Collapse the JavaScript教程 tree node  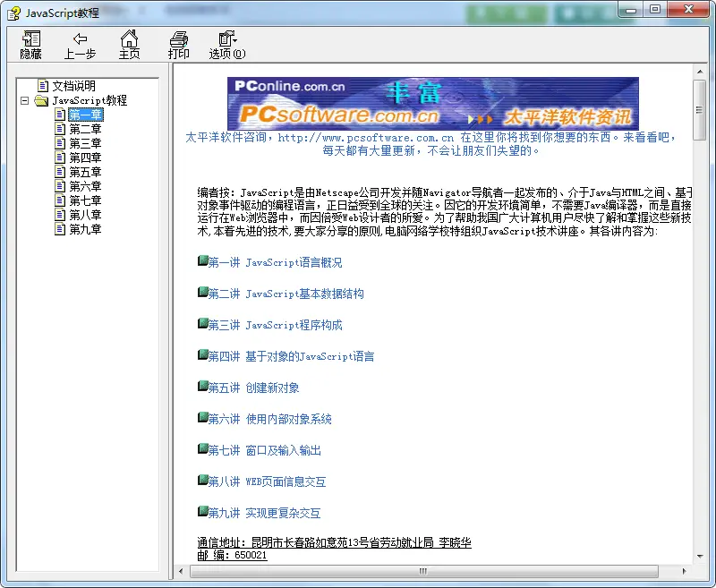24,100
